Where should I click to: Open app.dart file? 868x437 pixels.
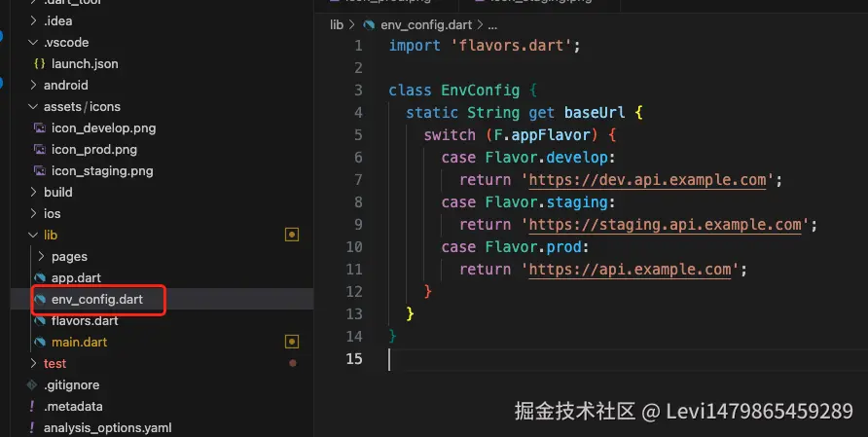pos(77,278)
